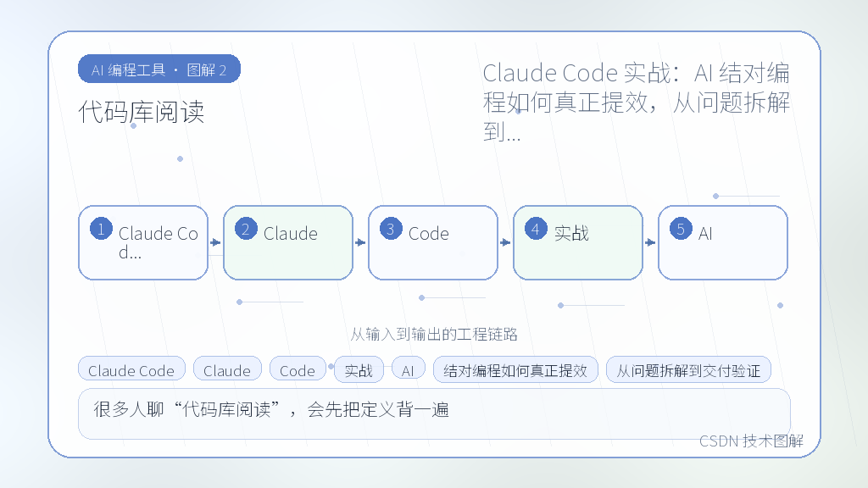Click the numbered circle 3 icon
The width and height of the screenshot is (868, 488).
(x=391, y=229)
